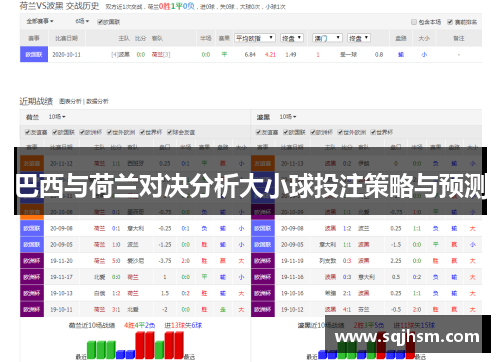The image size is (500, 362).
Task: Toggle the 欧国联 checkbox in head-to-head filter bar
Action: pyautogui.click(x=100, y=22)
